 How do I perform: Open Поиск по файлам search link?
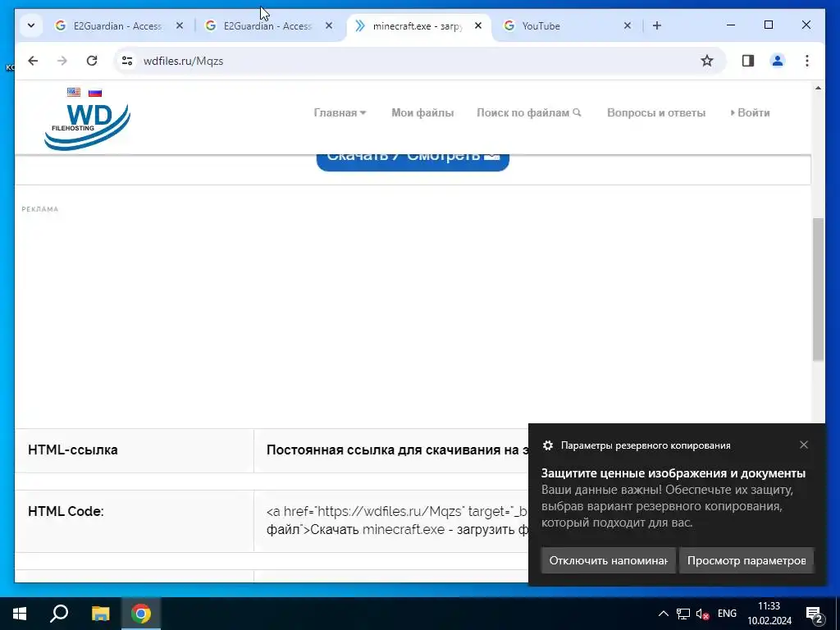point(529,112)
